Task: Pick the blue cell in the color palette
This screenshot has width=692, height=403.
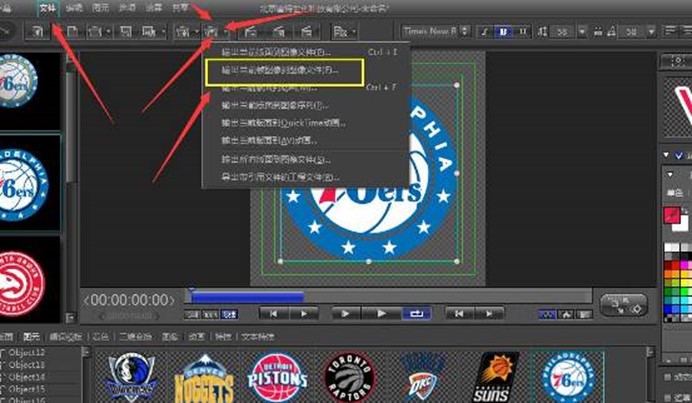Action: (x=670, y=309)
